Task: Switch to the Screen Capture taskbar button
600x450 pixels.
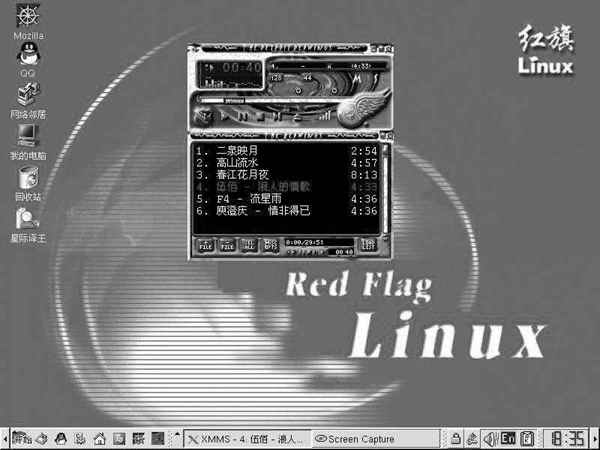Action: pos(375,439)
